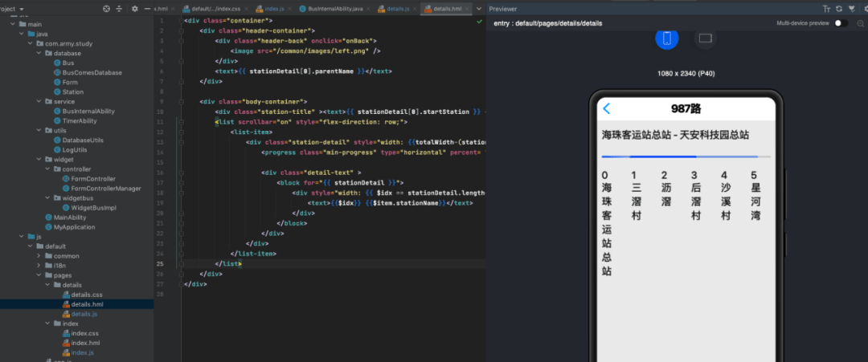Screen dimensions: 868x362
Task: Open WidgetBusImpl in project tree
Action: pyautogui.click(x=93, y=208)
